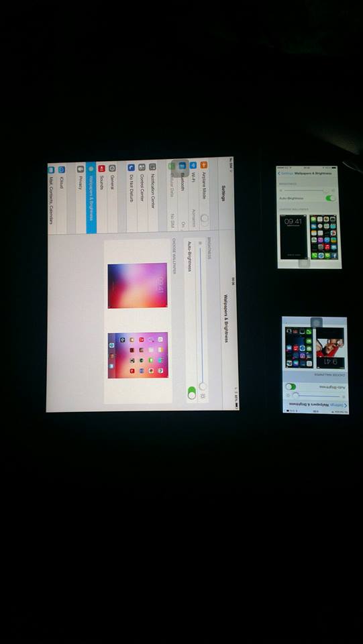The image size is (363, 644).
Task: Tap Settings back link on top phone
Action: [285, 174]
